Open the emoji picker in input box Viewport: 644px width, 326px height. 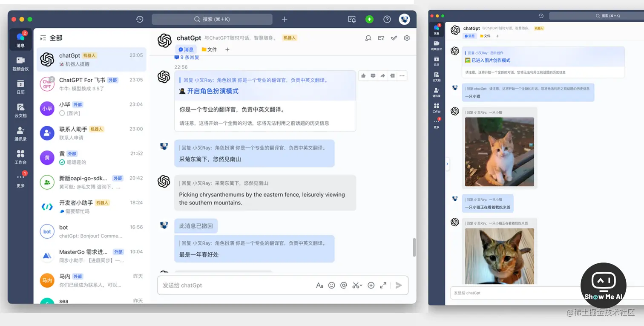click(x=332, y=286)
